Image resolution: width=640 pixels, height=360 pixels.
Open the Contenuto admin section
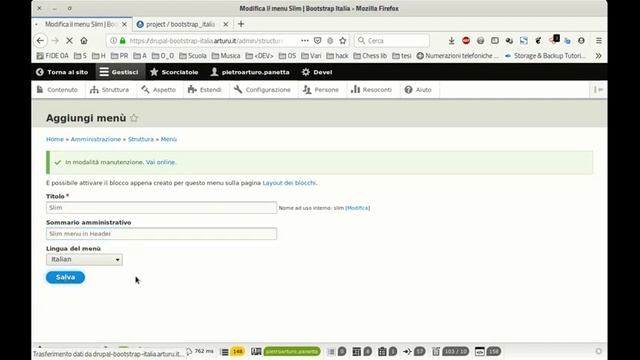click(57, 89)
